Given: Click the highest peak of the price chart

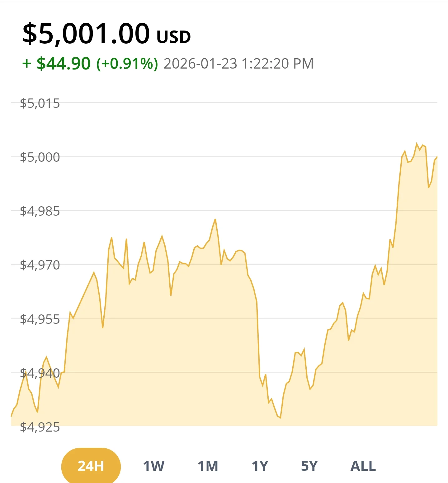Looking at the screenshot, I should [417, 144].
